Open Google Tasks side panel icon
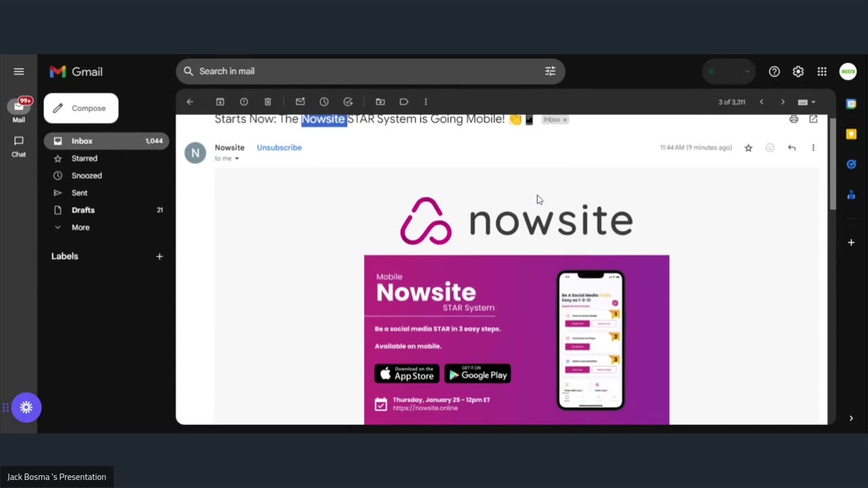This screenshot has height=488, width=868. (851, 164)
